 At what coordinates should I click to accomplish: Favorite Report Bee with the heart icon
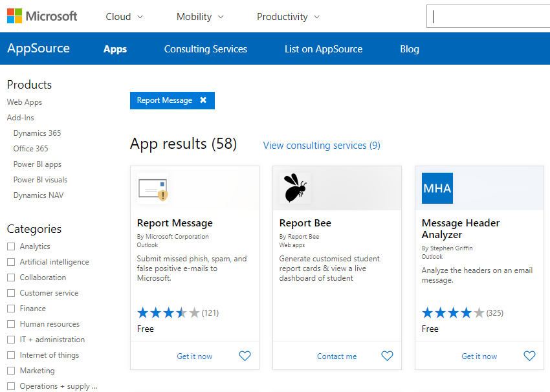pyautogui.click(x=387, y=356)
